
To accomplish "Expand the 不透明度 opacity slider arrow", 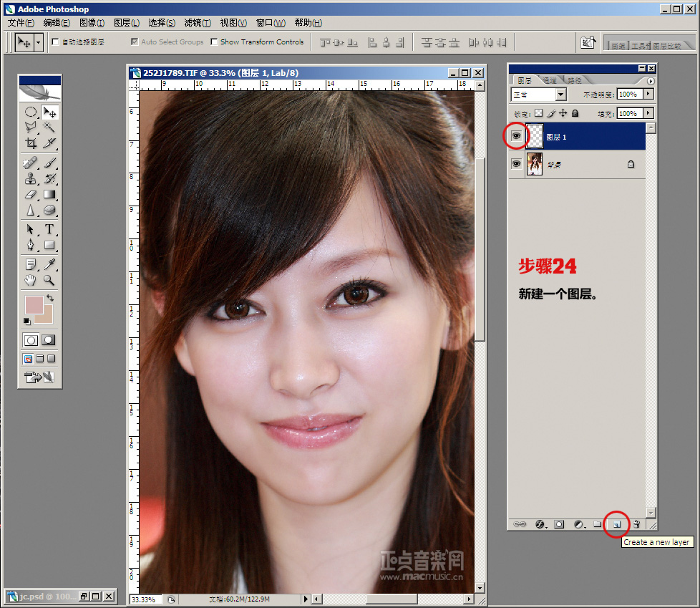I will [648, 94].
